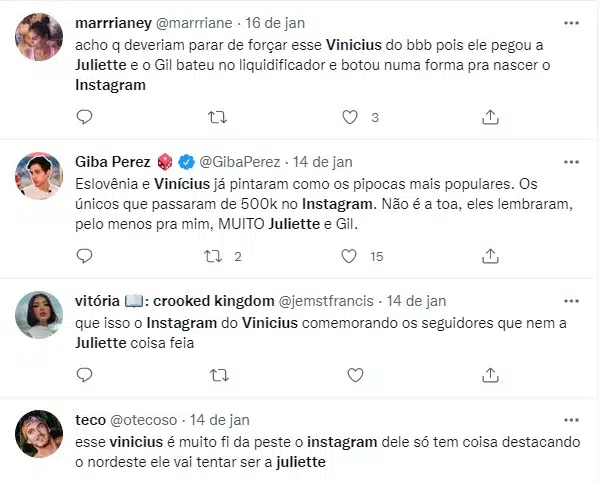Viewport: 611px width, 483px height.
Task: Share Giba Perez's tweet
Action: coord(490,256)
